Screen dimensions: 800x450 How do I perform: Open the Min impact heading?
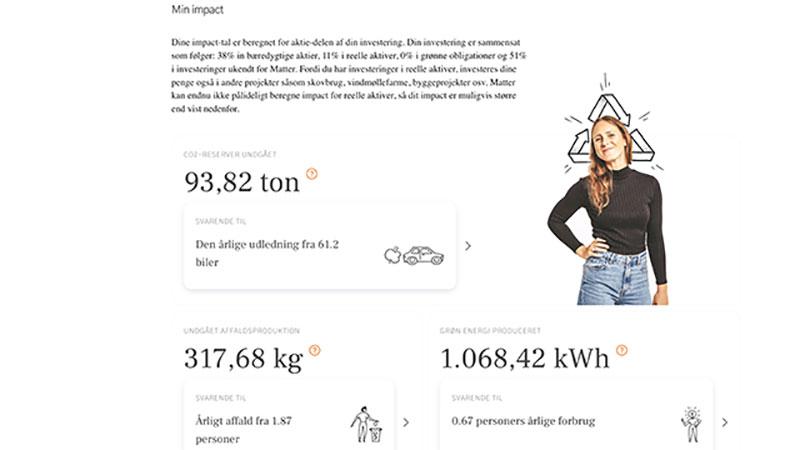[x=197, y=10]
